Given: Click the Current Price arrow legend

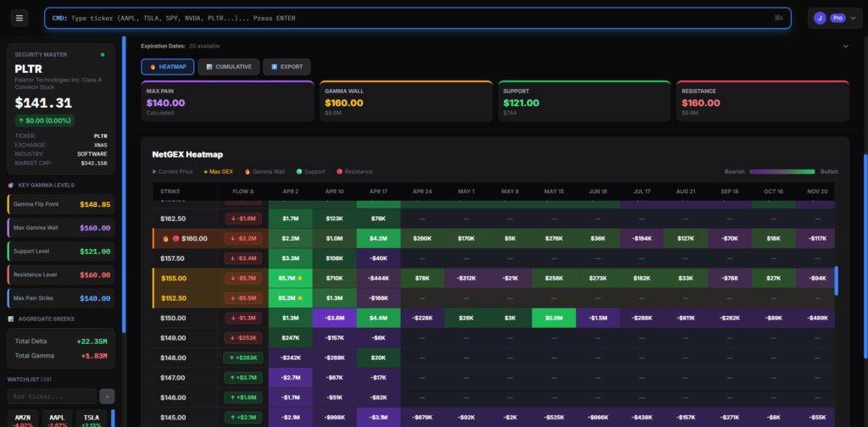Looking at the screenshot, I should 173,172.
